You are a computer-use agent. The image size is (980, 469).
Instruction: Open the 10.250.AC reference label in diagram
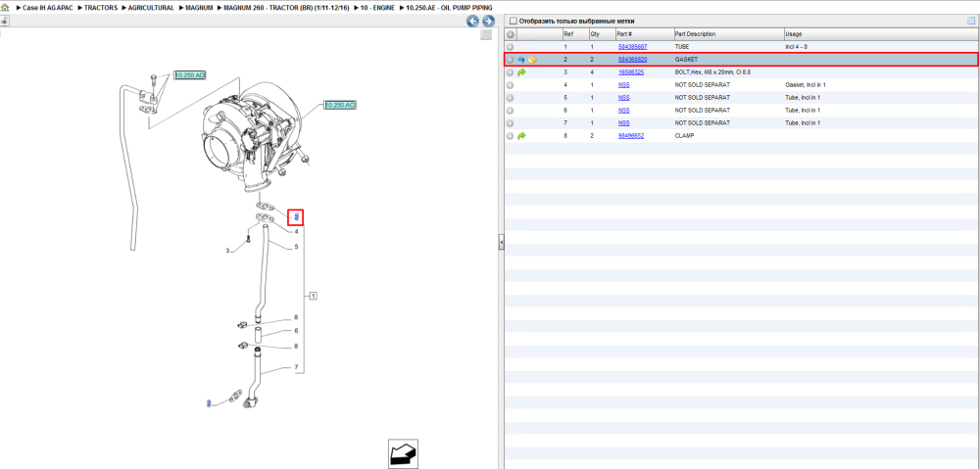coord(340,105)
